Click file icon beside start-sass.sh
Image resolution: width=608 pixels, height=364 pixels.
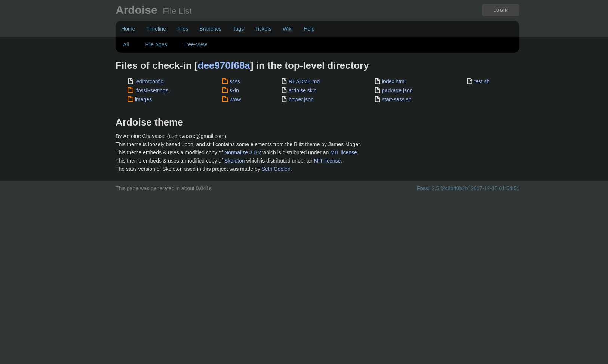click(377, 99)
